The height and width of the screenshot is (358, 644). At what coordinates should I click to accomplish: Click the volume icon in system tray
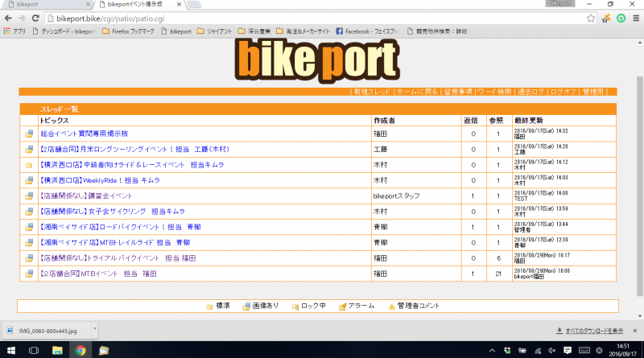coord(552,350)
